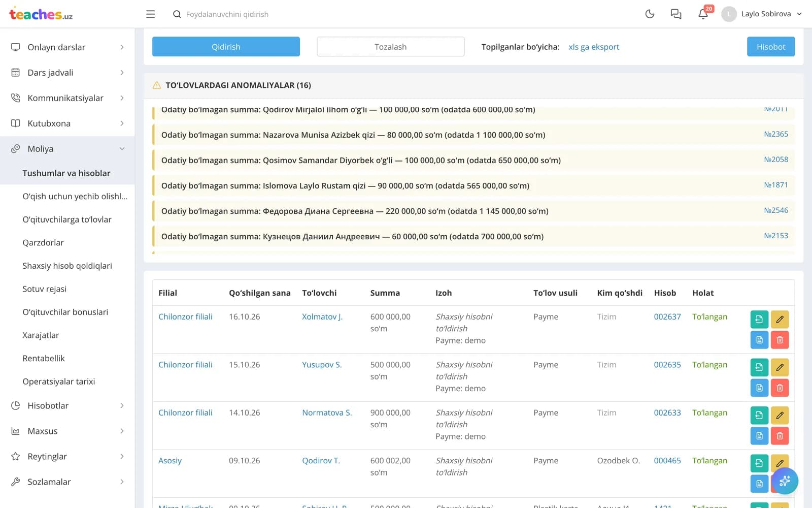Click green refund icon for Xolmatov J. row
Screen dimensions: 812x508
759,319
